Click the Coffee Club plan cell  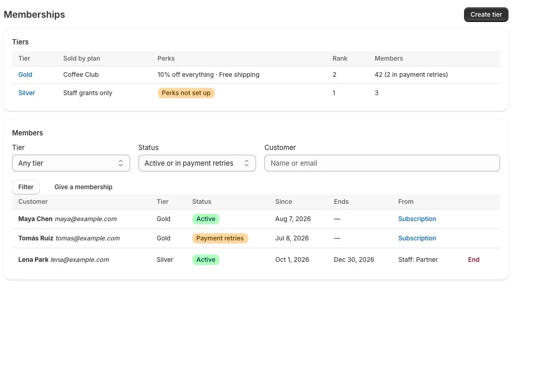pos(81,75)
